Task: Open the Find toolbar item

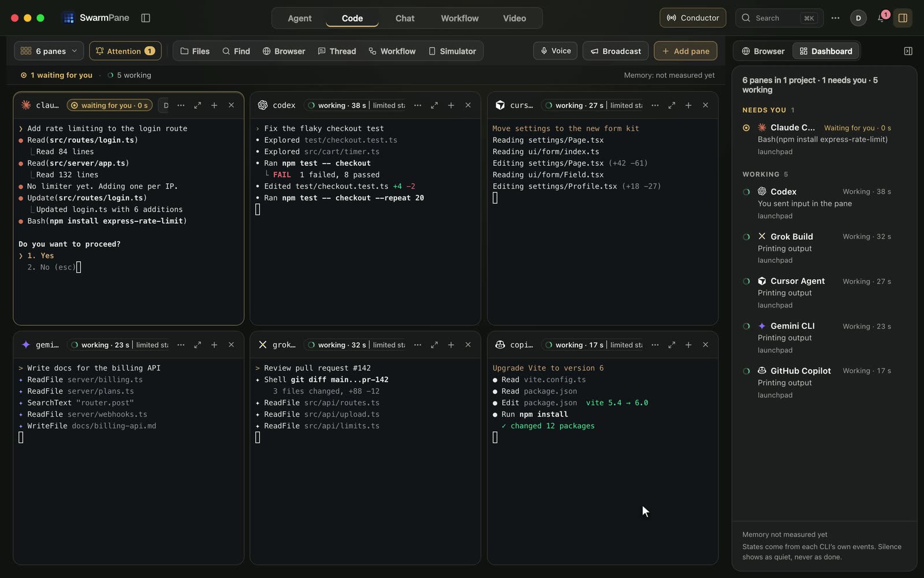Action: pyautogui.click(x=236, y=51)
